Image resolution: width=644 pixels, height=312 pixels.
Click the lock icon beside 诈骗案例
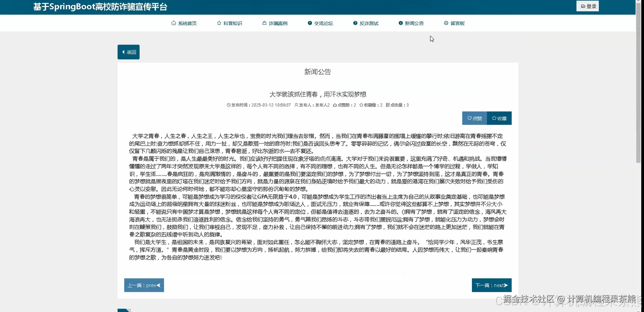pyautogui.click(x=264, y=23)
